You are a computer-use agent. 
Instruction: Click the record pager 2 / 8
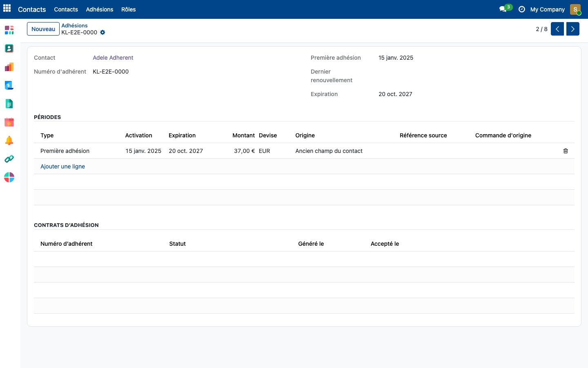[x=541, y=29]
